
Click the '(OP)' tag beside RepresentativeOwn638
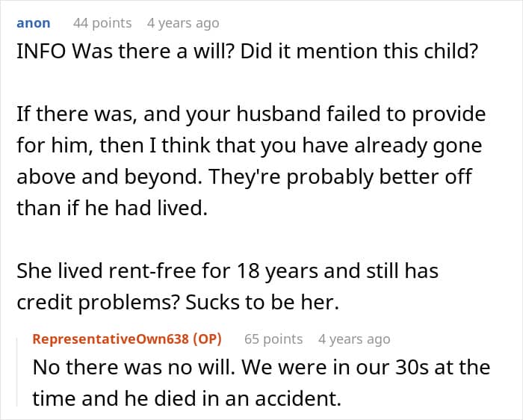(x=208, y=339)
